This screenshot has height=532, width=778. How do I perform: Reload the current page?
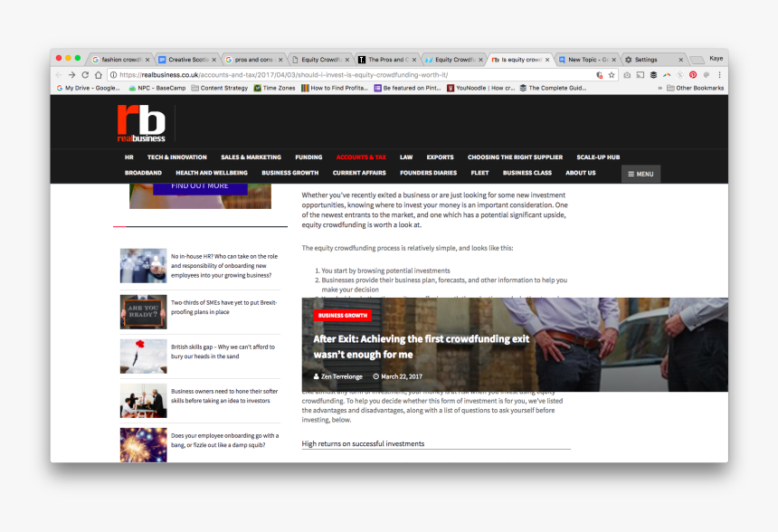[x=84, y=74]
